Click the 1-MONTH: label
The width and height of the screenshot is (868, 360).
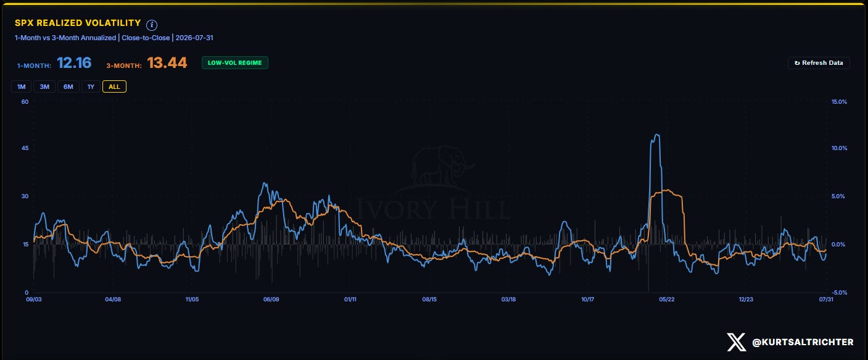pos(34,65)
